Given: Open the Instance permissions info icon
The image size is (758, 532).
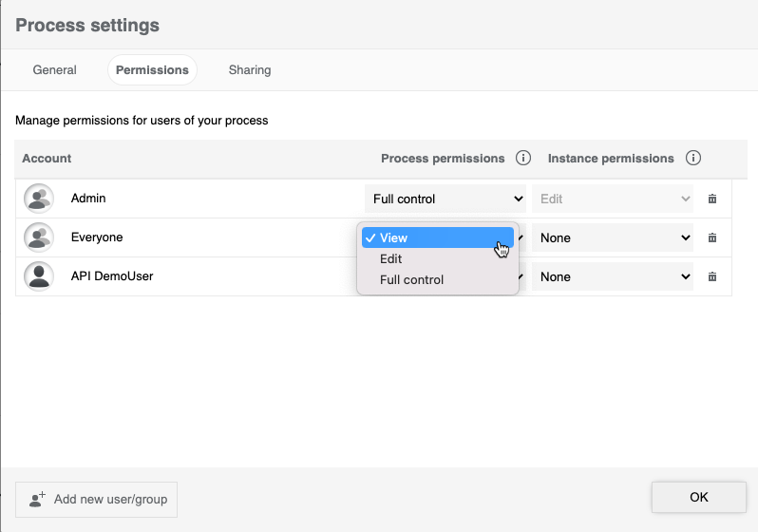Looking at the screenshot, I should tap(693, 159).
